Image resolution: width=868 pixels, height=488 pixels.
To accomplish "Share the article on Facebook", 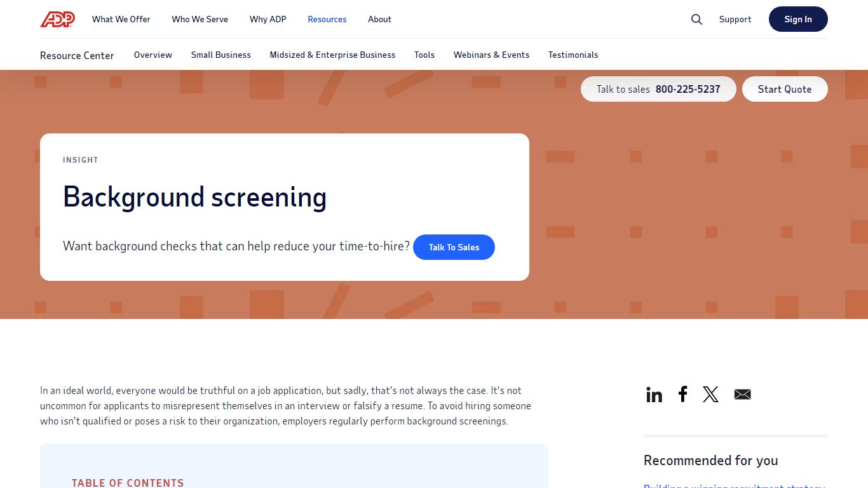I will pyautogui.click(x=682, y=394).
